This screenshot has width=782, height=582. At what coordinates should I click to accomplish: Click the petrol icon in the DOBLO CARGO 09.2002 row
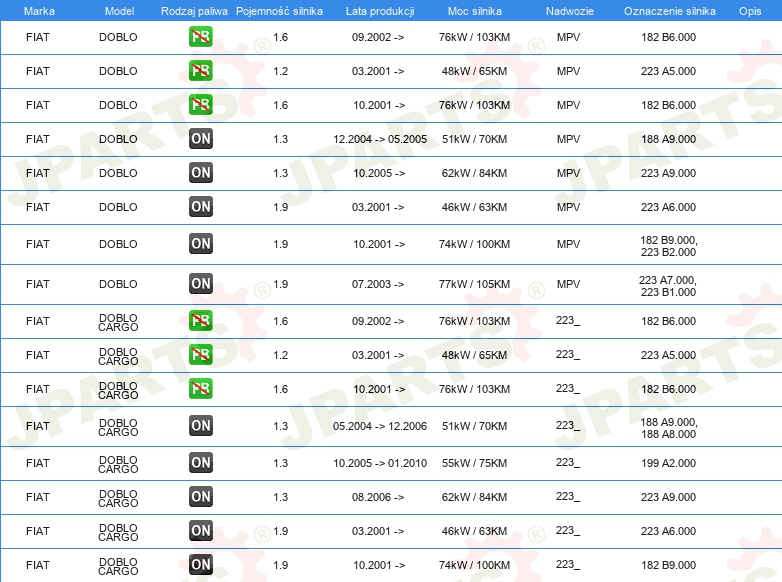point(200,321)
